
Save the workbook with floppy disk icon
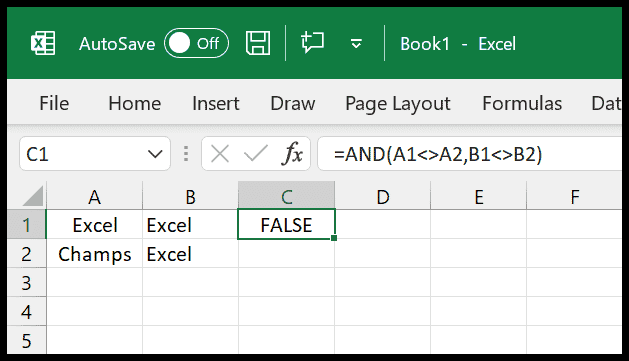click(258, 43)
